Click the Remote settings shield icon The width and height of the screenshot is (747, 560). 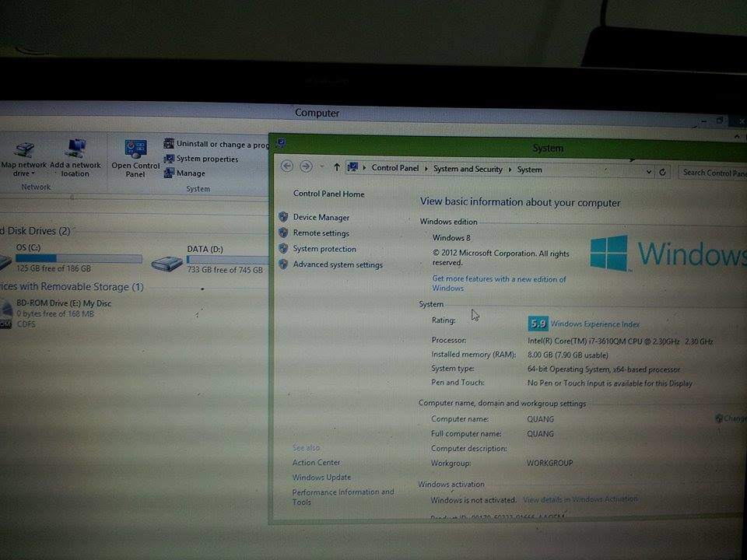tap(283, 233)
